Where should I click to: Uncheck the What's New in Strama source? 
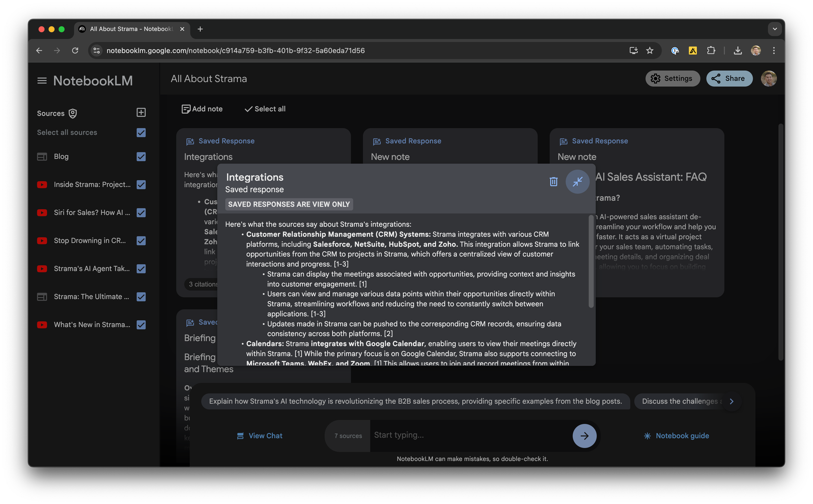pyautogui.click(x=141, y=325)
